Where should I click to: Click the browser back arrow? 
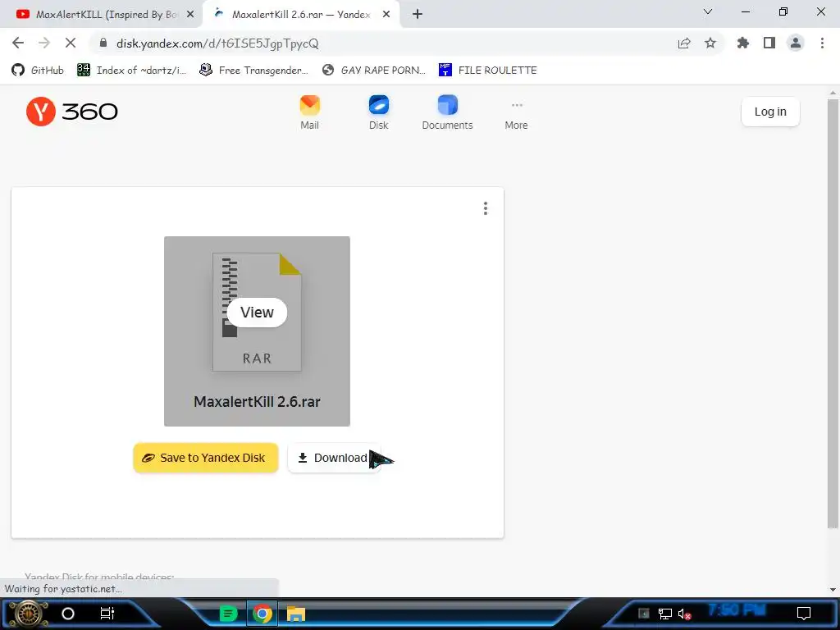click(18, 43)
